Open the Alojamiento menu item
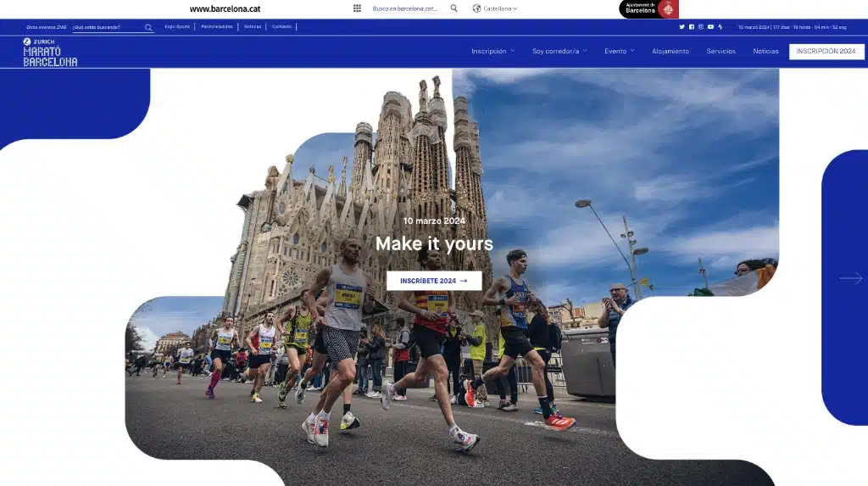The image size is (868, 486). [x=670, y=51]
